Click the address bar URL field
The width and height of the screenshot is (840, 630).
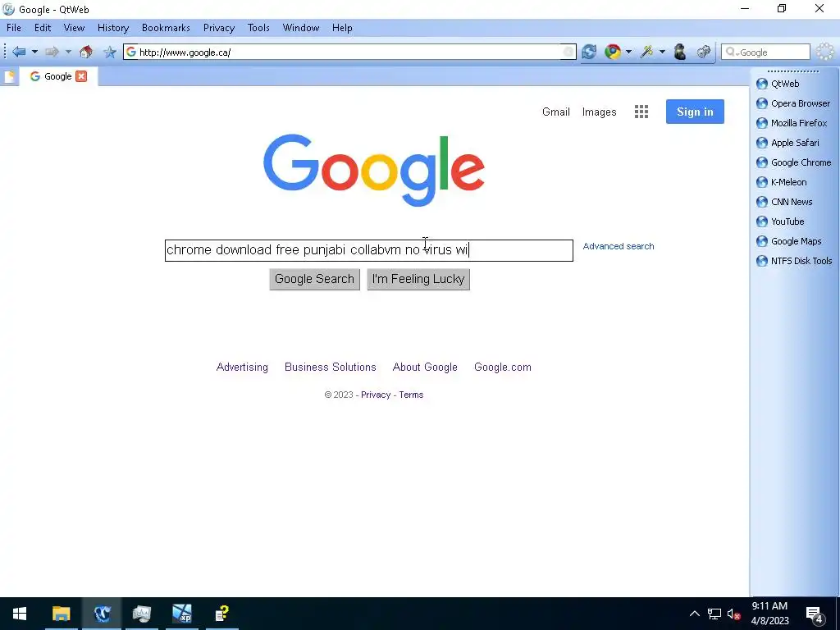[x=349, y=52]
